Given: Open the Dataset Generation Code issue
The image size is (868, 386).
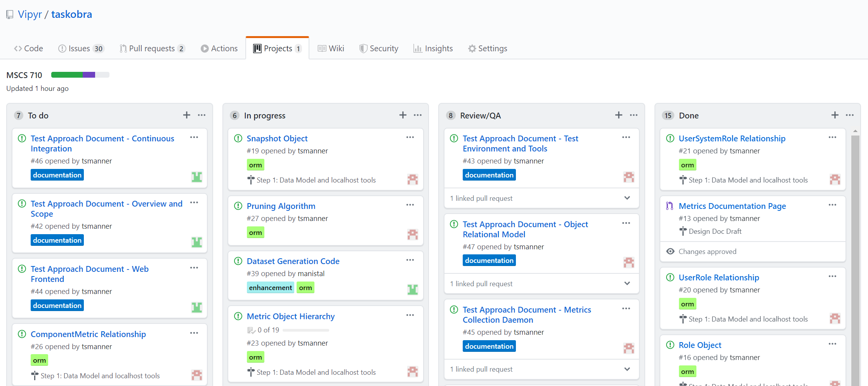Looking at the screenshot, I should (x=293, y=261).
